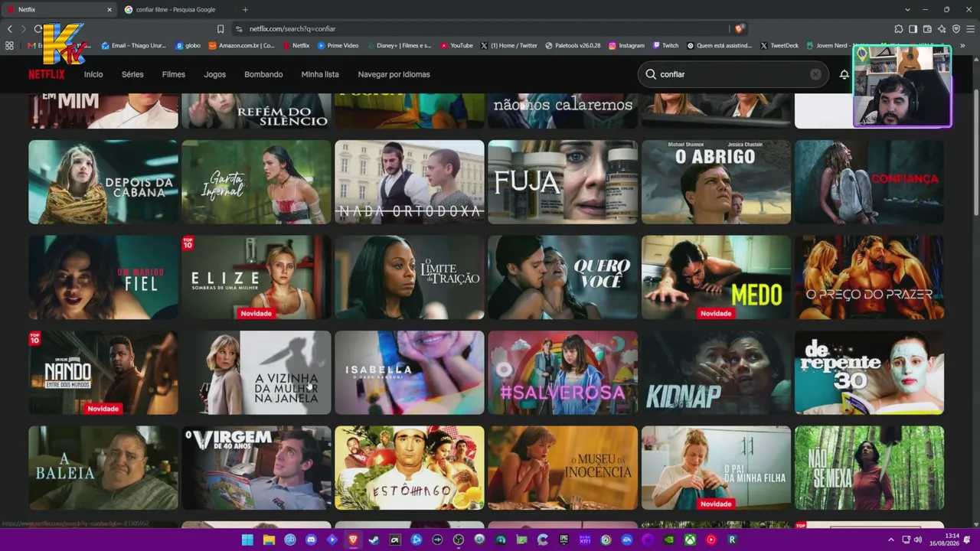The width and height of the screenshot is (980, 551).
Task: Open the Fuja title card
Action: click(x=563, y=182)
